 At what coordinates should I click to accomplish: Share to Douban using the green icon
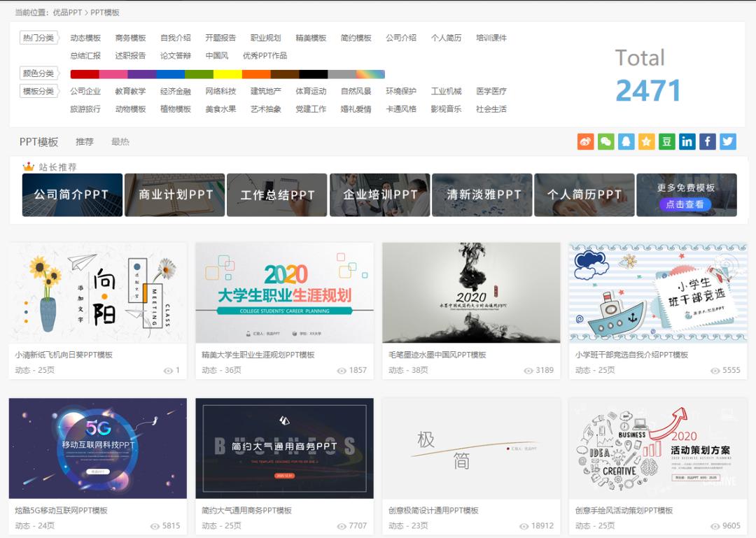[666, 141]
